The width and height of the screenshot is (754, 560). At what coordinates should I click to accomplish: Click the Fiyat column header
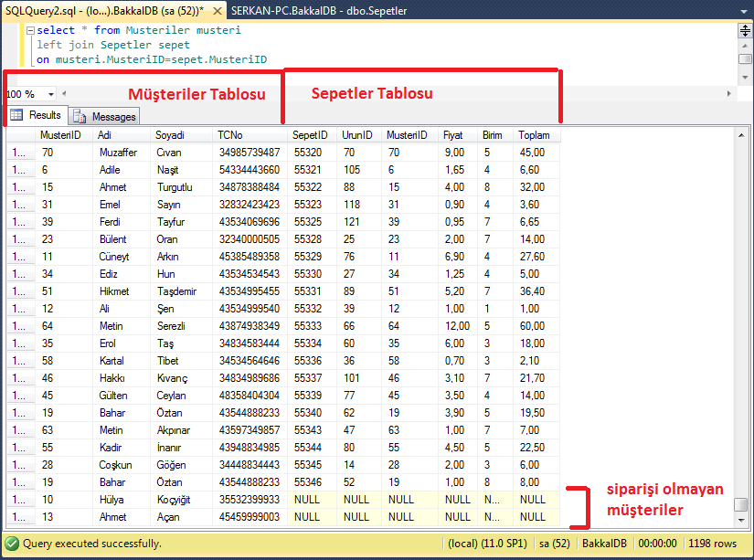pyautogui.click(x=457, y=135)
